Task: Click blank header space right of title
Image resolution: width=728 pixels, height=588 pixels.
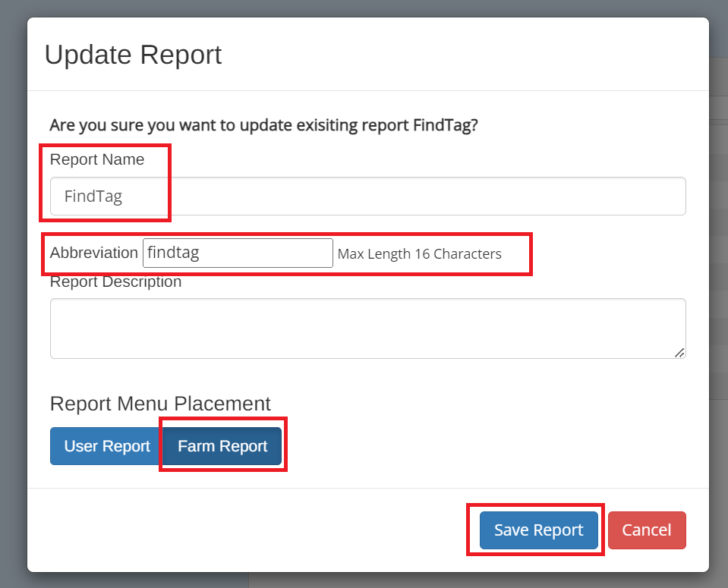Action: (465, 55)
